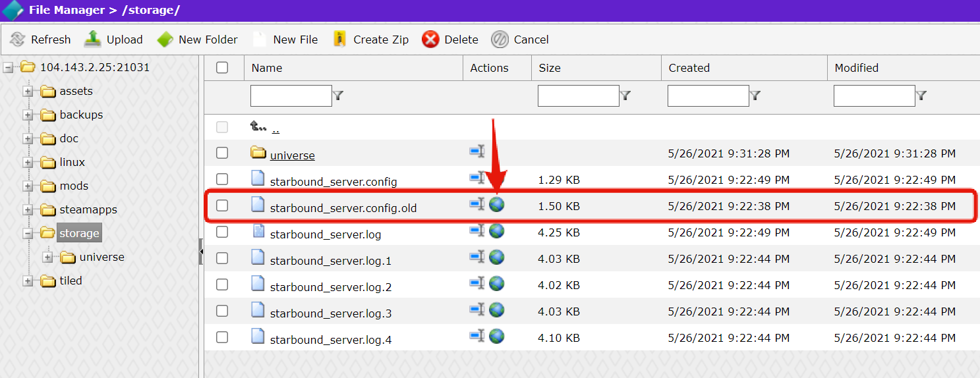
Task: Check the starbound_server.log.4 checkbox
Action: click(x=222, y=337)
